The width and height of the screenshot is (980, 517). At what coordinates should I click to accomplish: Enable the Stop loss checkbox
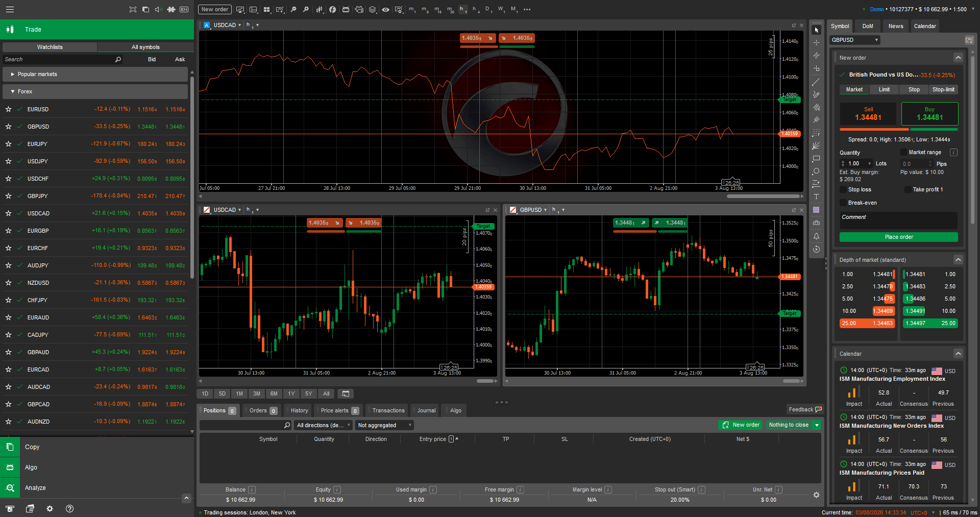(843, 189)
